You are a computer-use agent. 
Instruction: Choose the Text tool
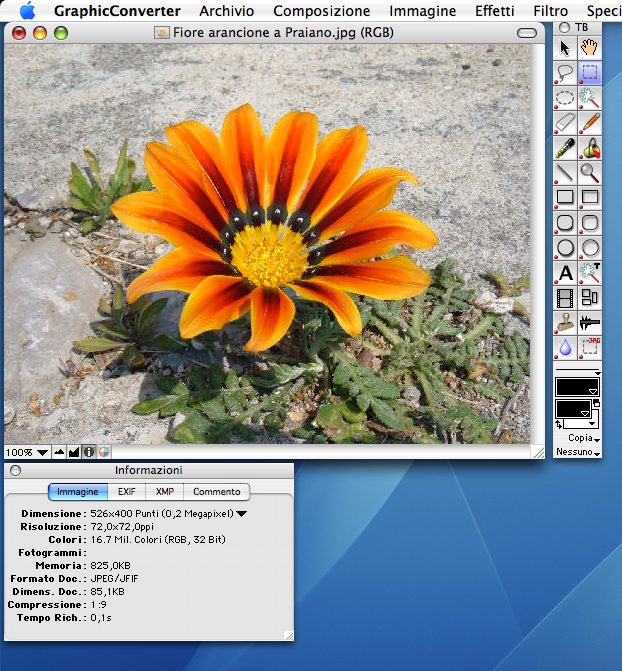pos(565,272)
